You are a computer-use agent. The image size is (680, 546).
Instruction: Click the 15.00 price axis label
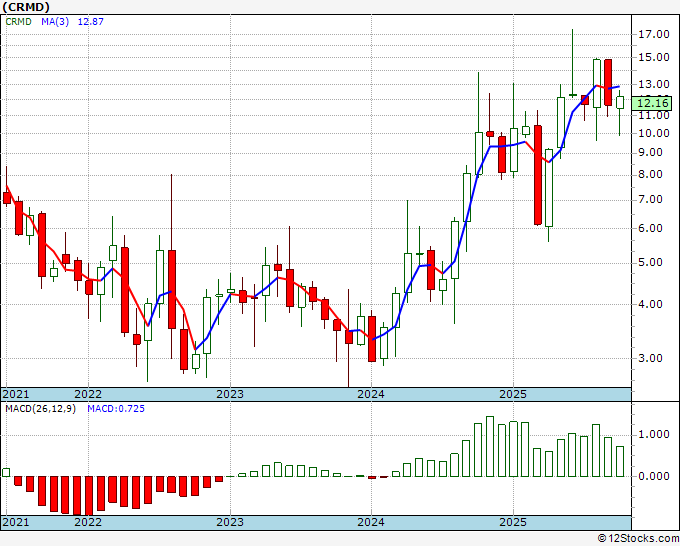654,57
